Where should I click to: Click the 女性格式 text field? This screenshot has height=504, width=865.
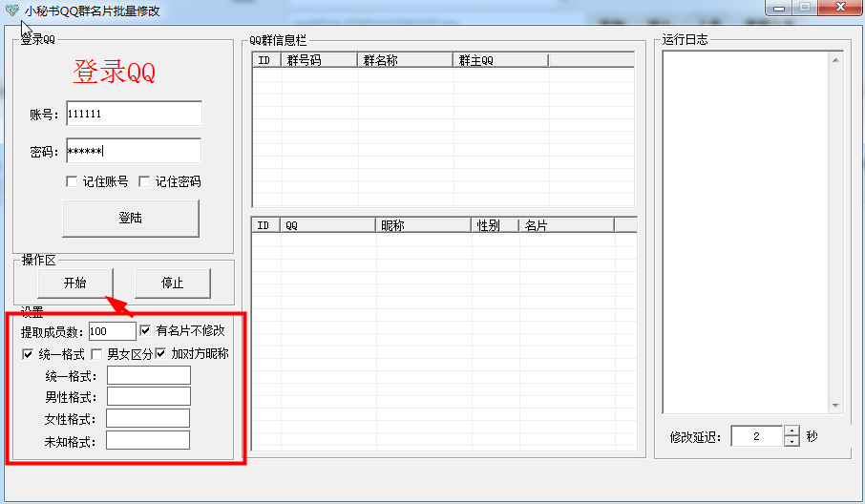tap(148, 418)
